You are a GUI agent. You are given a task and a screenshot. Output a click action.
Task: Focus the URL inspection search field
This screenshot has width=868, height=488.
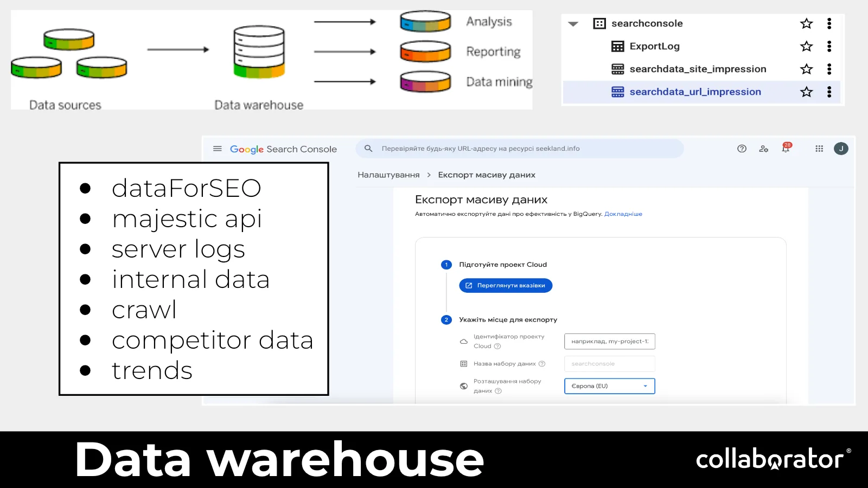pyautogui.click(x=520, y=149)
